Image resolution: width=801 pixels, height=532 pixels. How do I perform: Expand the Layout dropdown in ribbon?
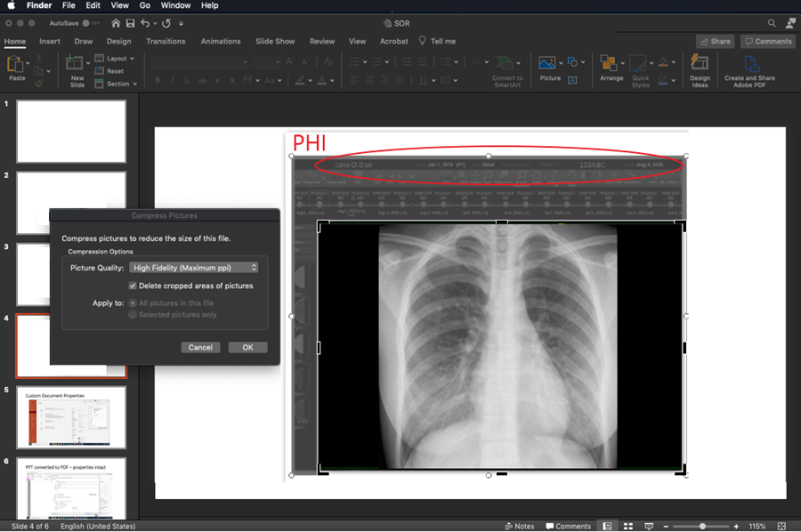[x=120, y=59]
